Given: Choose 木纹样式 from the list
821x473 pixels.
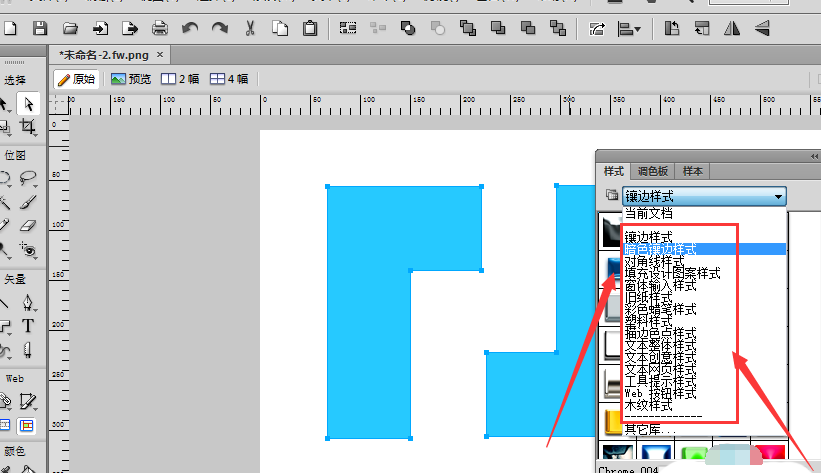Looking at the screenshot, I should (x=704, y=405).
